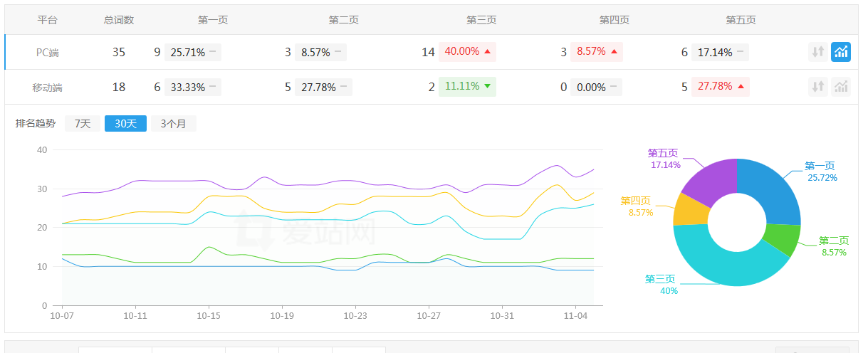Click the red up arrow beside 40.00%
This screenshot has width=868, height=353.
(x=487, y=52)
